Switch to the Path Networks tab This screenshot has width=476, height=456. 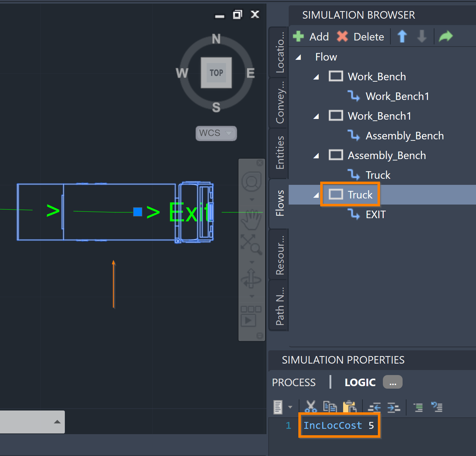(x=279, y=305)
